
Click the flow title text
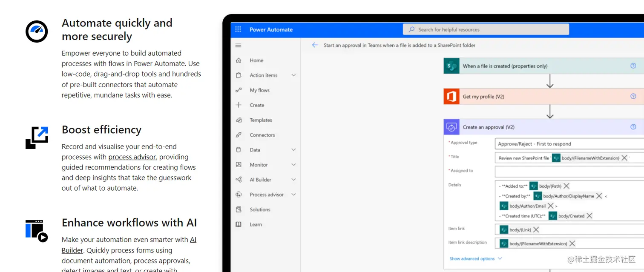click(400, 45)
